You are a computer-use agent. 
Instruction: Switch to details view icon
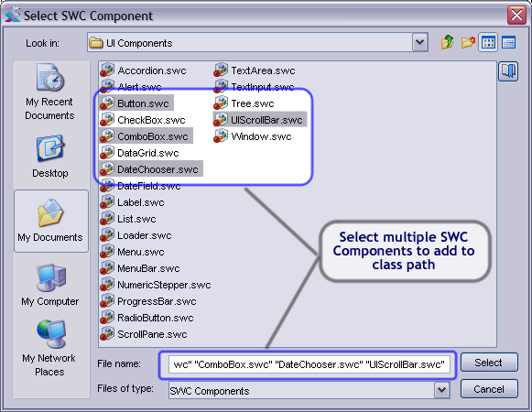click(508, 42)
